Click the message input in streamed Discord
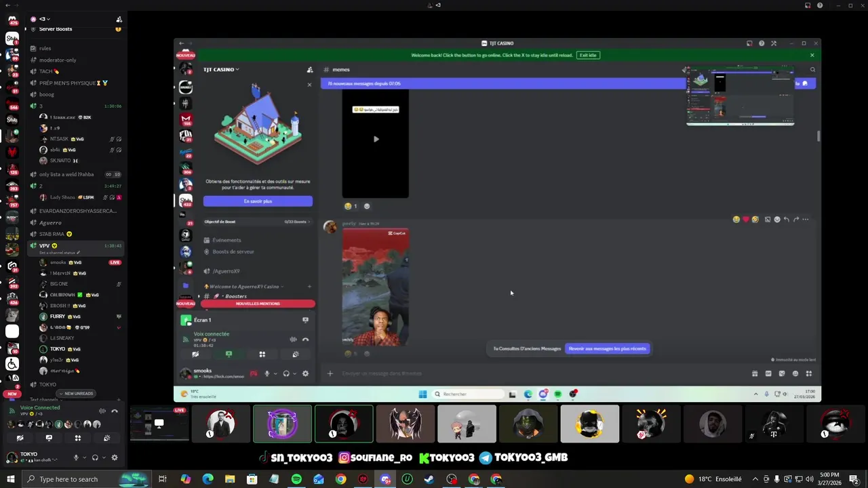 (x=542, y=373)
